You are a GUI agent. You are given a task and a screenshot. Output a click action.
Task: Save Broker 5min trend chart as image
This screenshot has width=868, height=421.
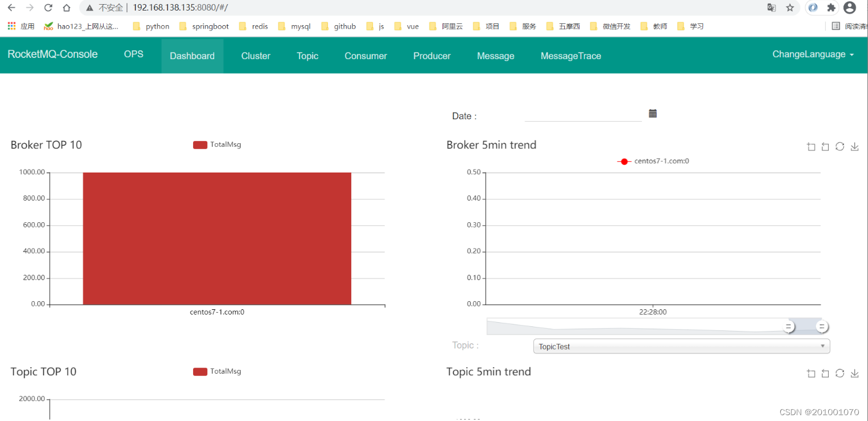point(855,147)
